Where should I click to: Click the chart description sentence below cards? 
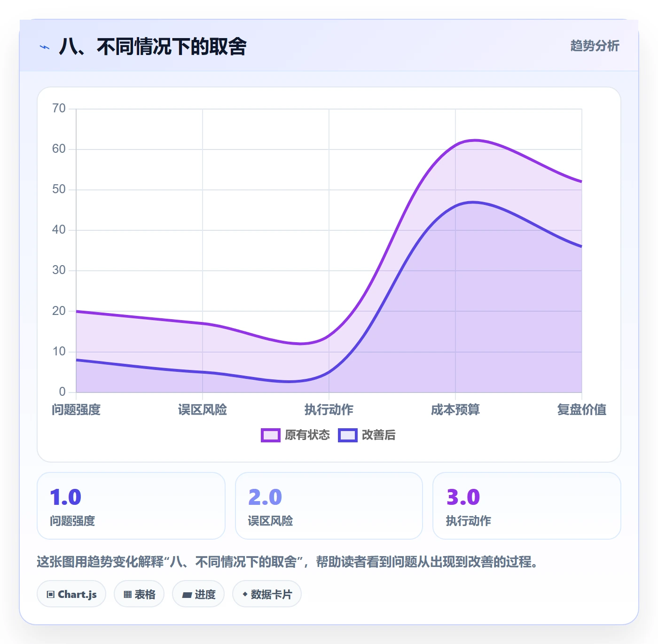(288, 562)
